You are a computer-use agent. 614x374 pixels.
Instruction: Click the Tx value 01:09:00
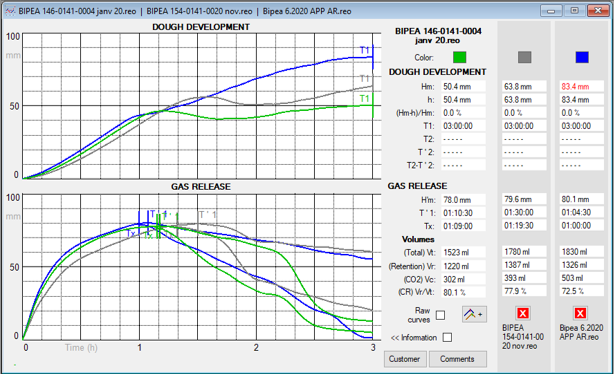coord(463,226)
